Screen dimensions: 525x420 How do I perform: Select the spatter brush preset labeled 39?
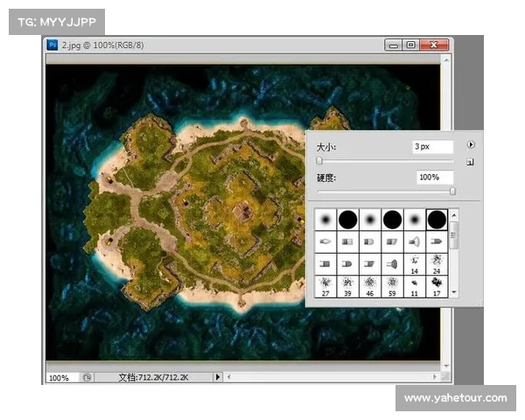pyautogui.click(x=347, y=286)
